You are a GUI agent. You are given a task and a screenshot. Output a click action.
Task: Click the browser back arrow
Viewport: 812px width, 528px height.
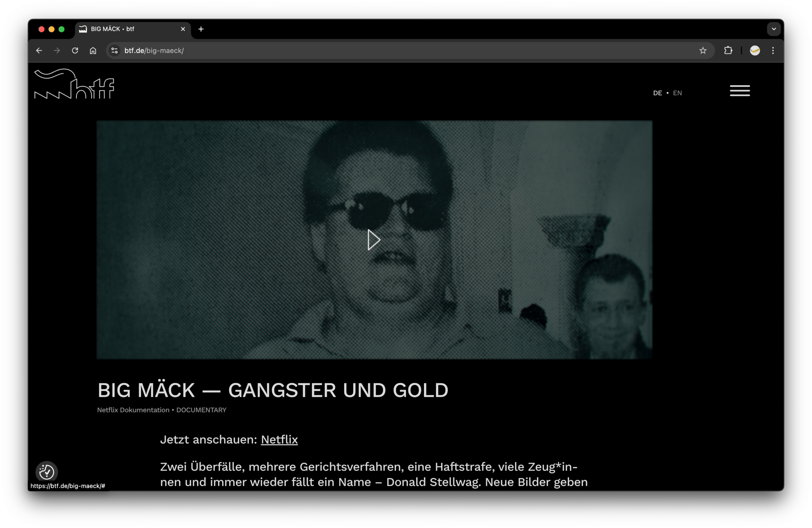(39, 51)
